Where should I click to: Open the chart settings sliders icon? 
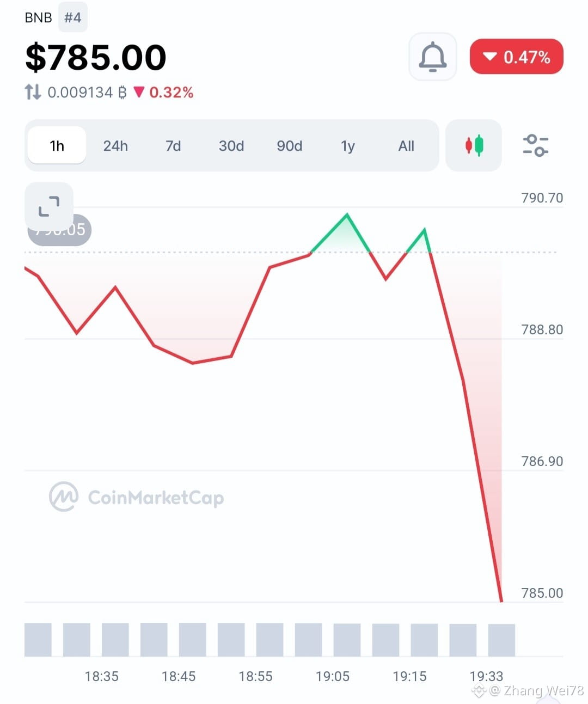[x=535, y=145]
